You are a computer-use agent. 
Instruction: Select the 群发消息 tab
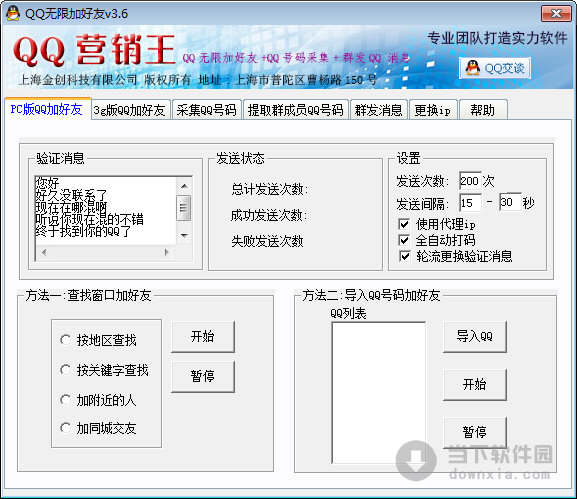[x=379, y=110]
